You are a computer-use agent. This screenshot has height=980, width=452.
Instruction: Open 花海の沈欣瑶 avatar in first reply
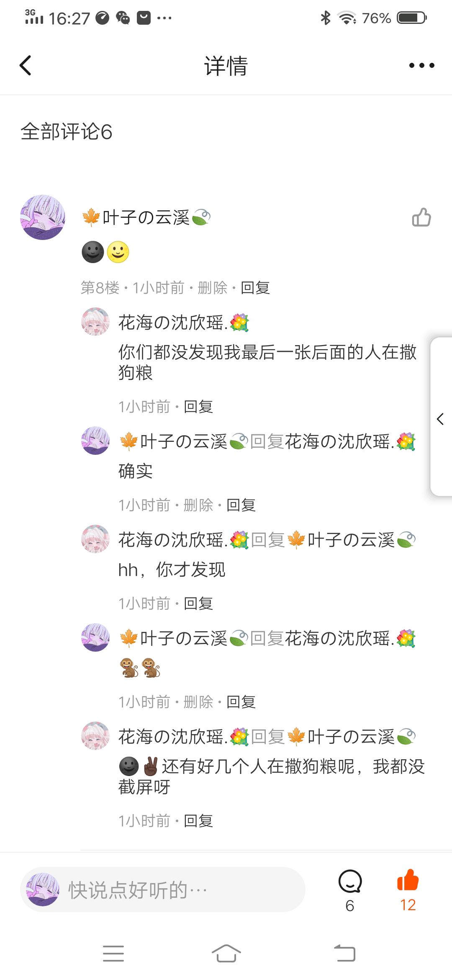pyautogui.click(x=95, y=322)
